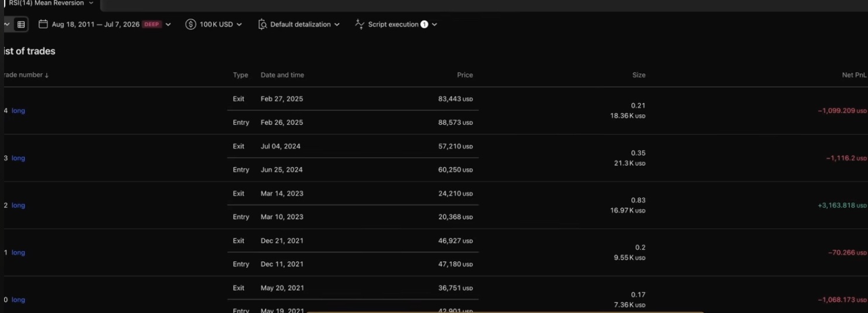Select the list of trades table view icon
Screen dimensions: 868x313
(x=21, y=25)
